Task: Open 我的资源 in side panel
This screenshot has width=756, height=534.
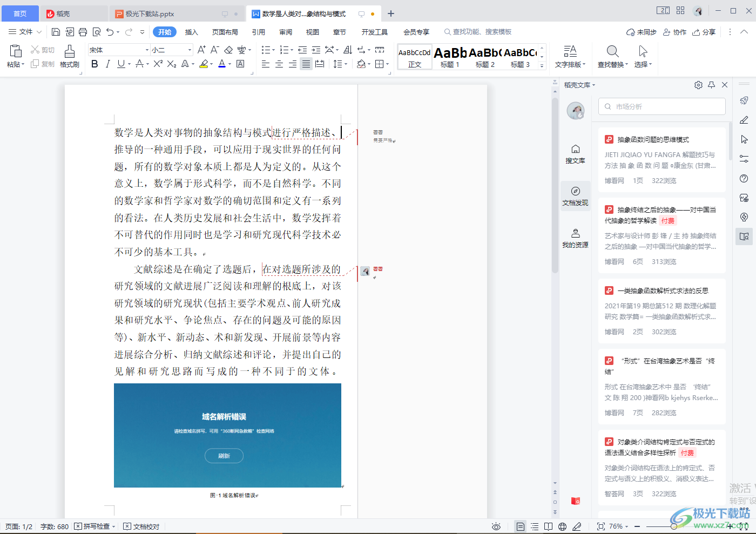Action: tap(575, 238)
